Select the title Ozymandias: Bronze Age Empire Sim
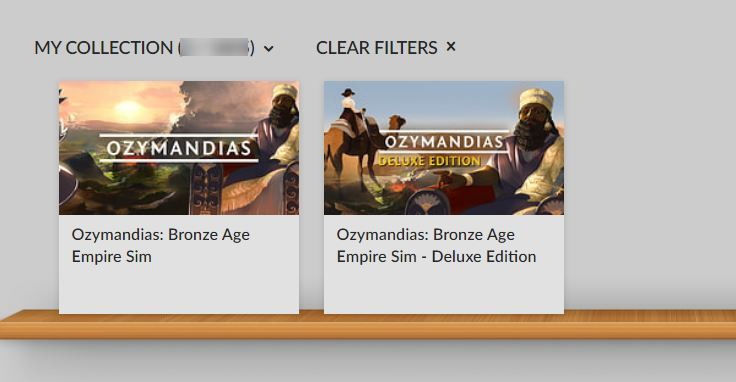736x382 pixels. coord(161,245)
